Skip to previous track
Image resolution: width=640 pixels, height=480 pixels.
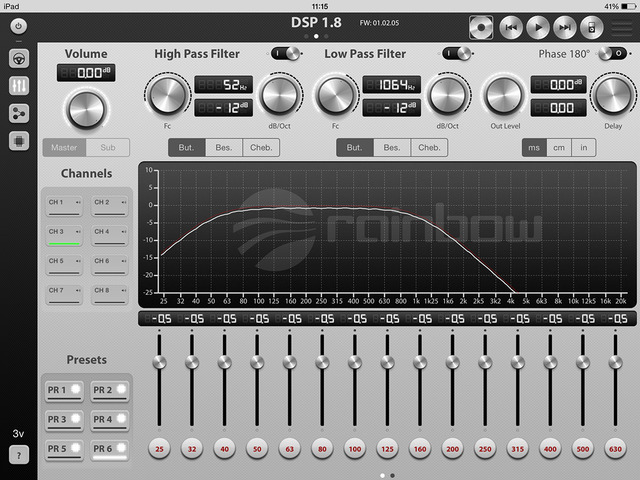tap(511, 28)
